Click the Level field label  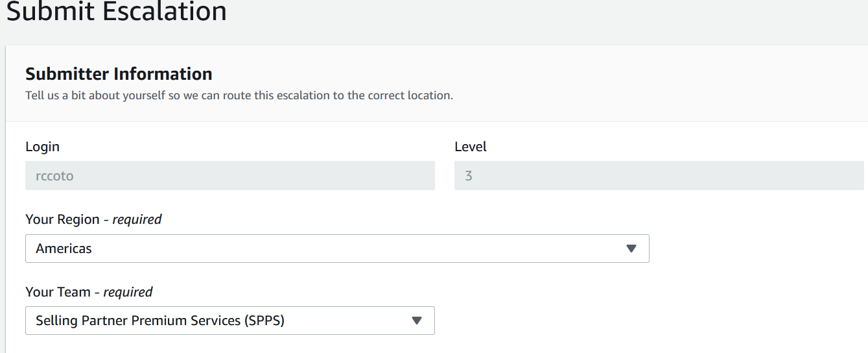point(471,147)
